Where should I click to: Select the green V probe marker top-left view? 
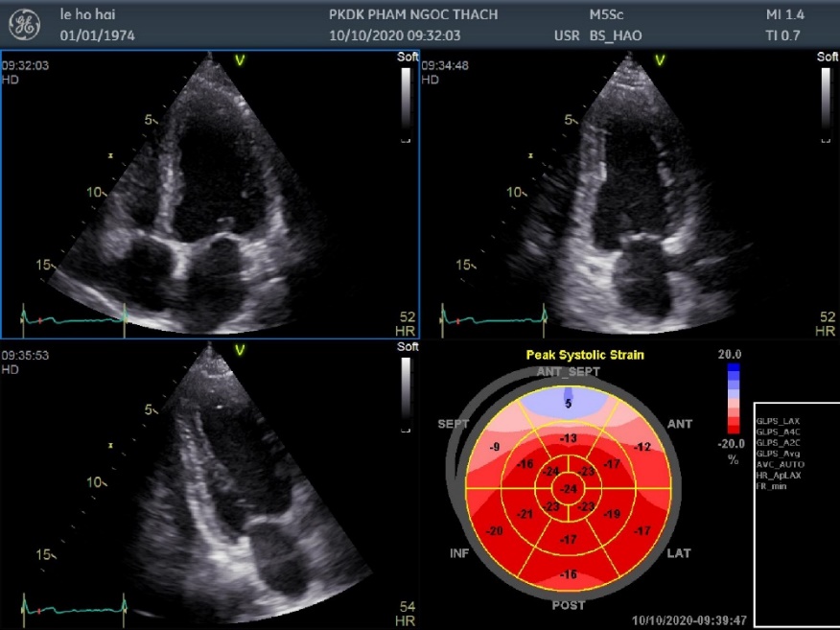(240, 60)
